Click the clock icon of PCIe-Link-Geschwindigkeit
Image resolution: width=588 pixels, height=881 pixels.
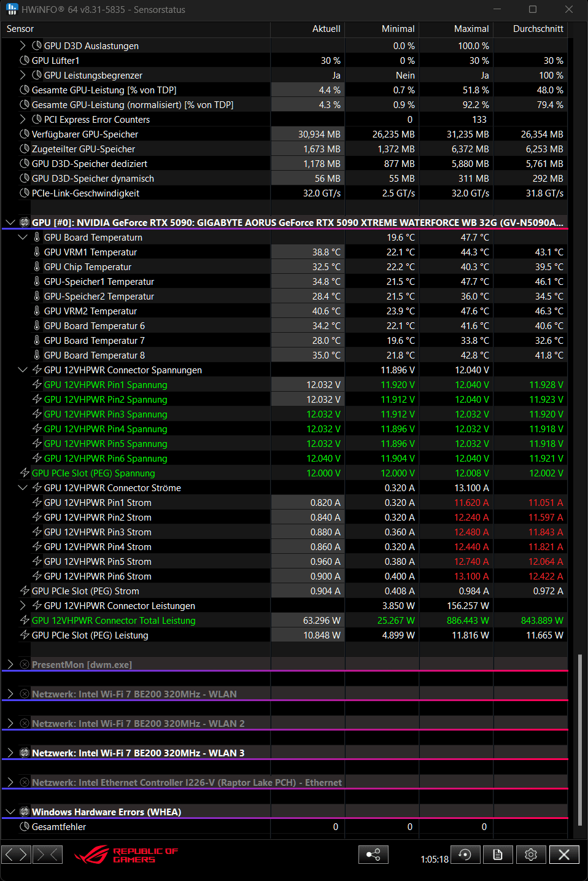point(25,193)
